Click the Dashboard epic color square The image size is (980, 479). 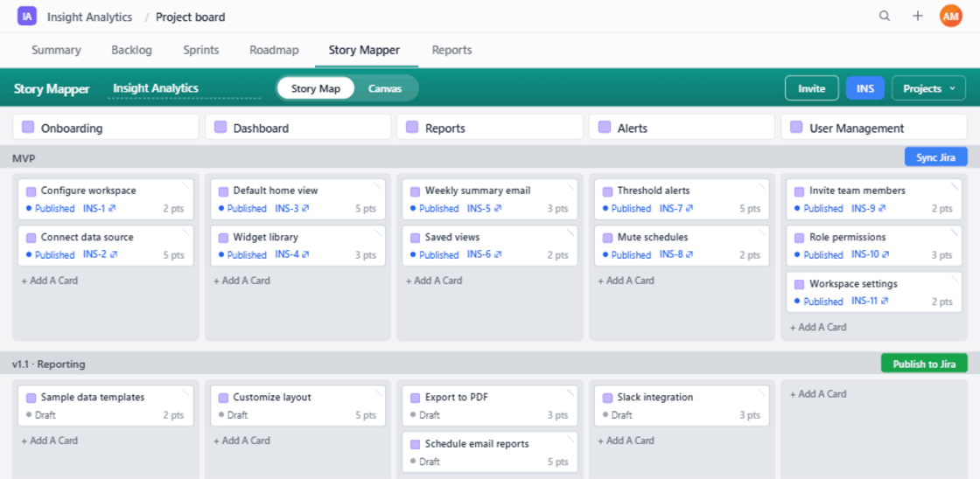[x=220, y=128]
